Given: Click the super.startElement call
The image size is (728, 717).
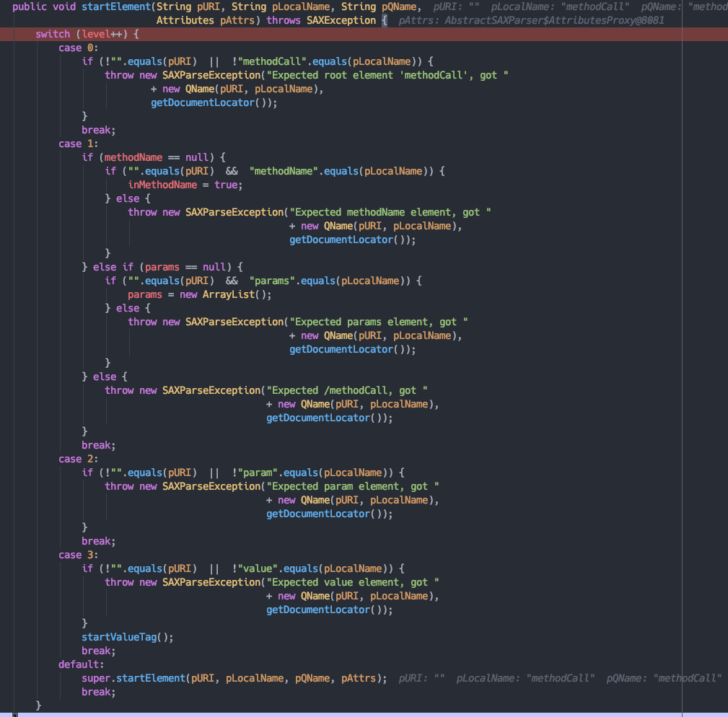Looking at the screenshot, I should [x=234, y=679].
